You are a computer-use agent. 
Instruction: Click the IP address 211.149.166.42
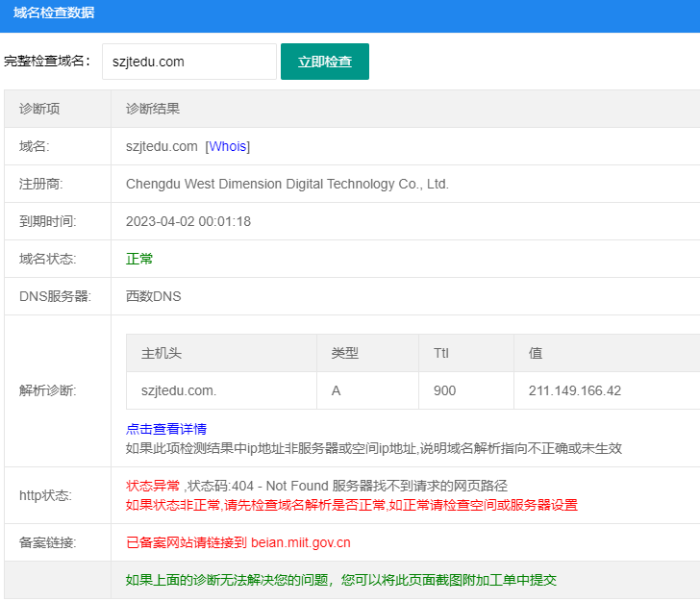point(574,390)
